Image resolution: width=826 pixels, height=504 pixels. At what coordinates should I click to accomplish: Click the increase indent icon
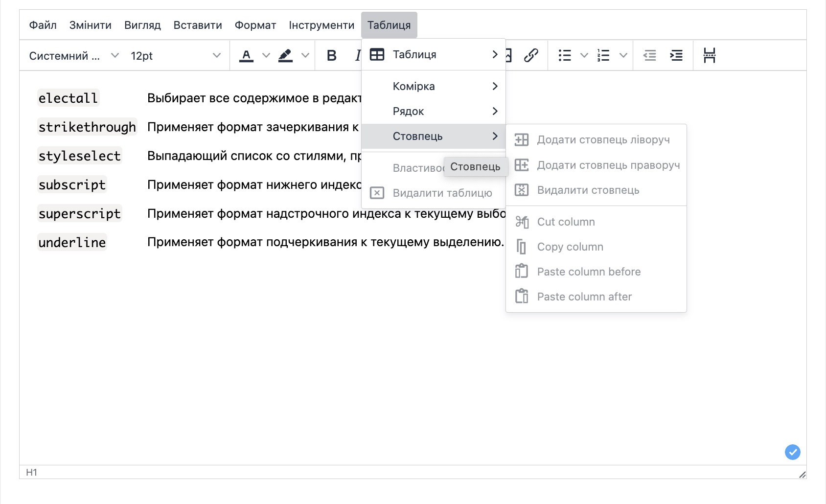676,56
